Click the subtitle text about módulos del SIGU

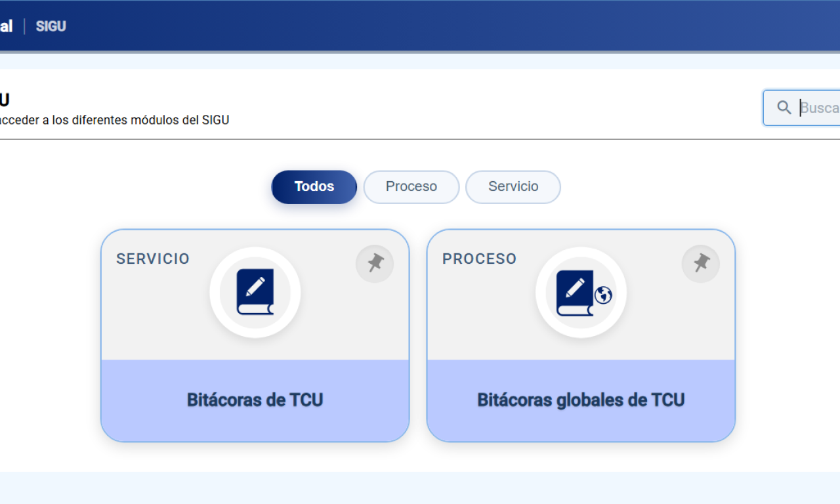[115, 120]
